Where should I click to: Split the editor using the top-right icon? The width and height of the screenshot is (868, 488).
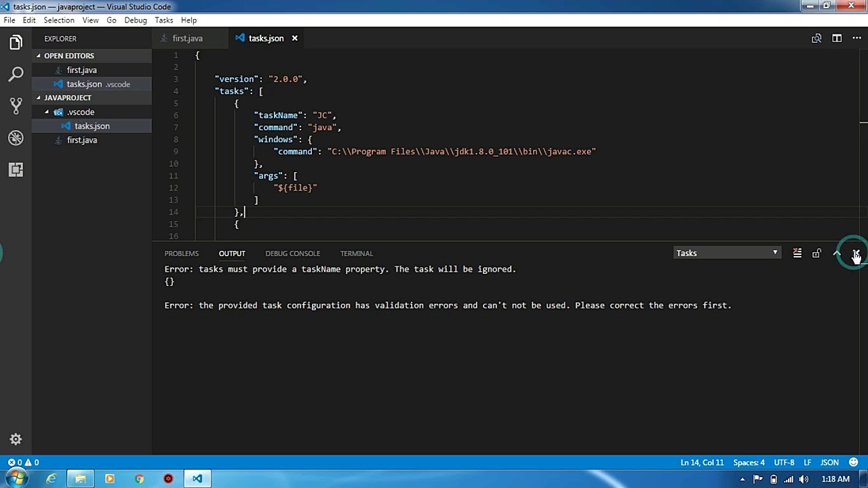click(837, 39)
